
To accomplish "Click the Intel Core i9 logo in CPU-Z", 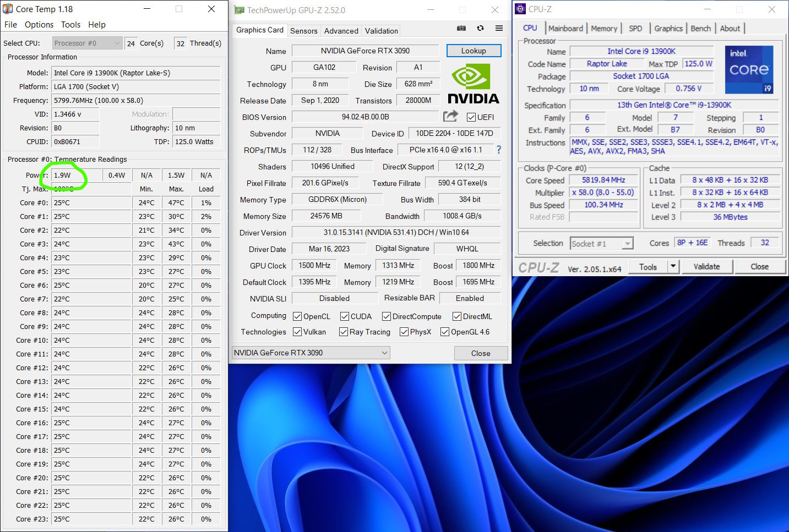I will point(749,69).
